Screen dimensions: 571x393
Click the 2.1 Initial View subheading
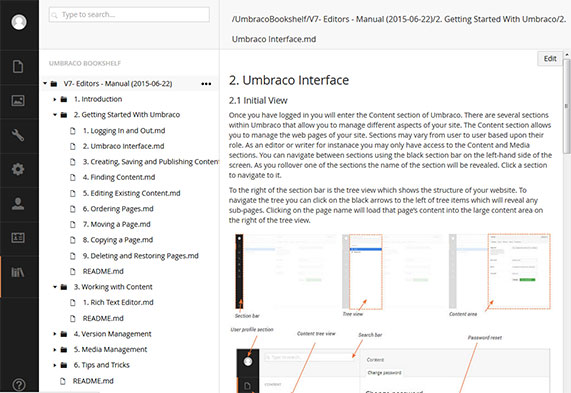click(258, 101)
